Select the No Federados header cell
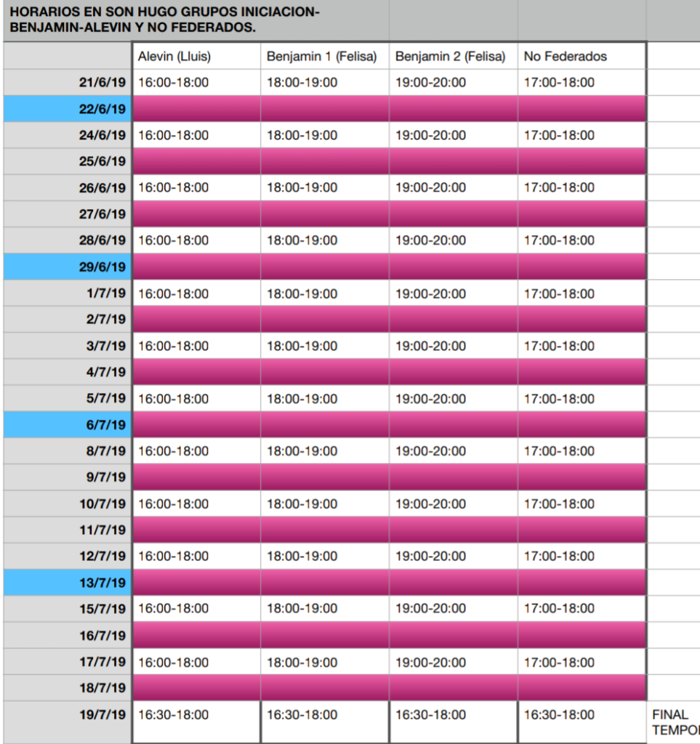Image resolution: width=700 pixels, height=744 pixels. pos(582,56)
